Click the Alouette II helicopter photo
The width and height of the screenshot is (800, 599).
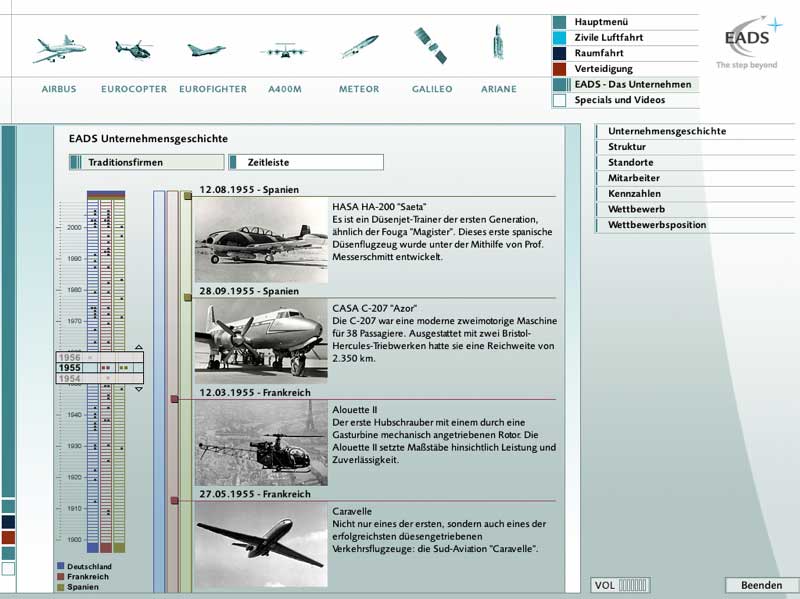point(261,443)
